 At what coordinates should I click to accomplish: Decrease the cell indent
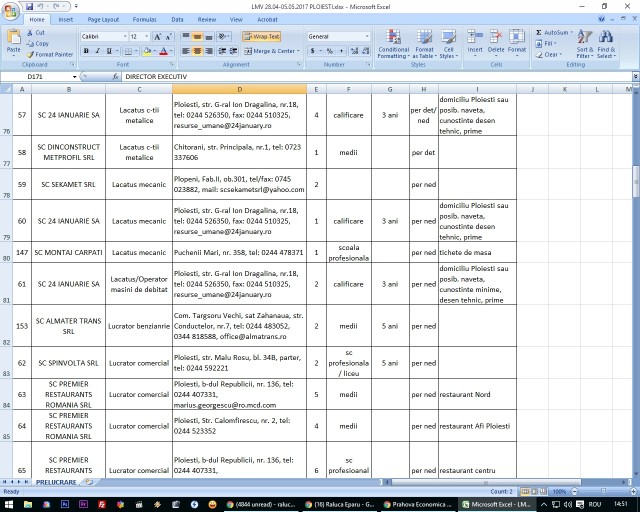(x=222, y=51)
